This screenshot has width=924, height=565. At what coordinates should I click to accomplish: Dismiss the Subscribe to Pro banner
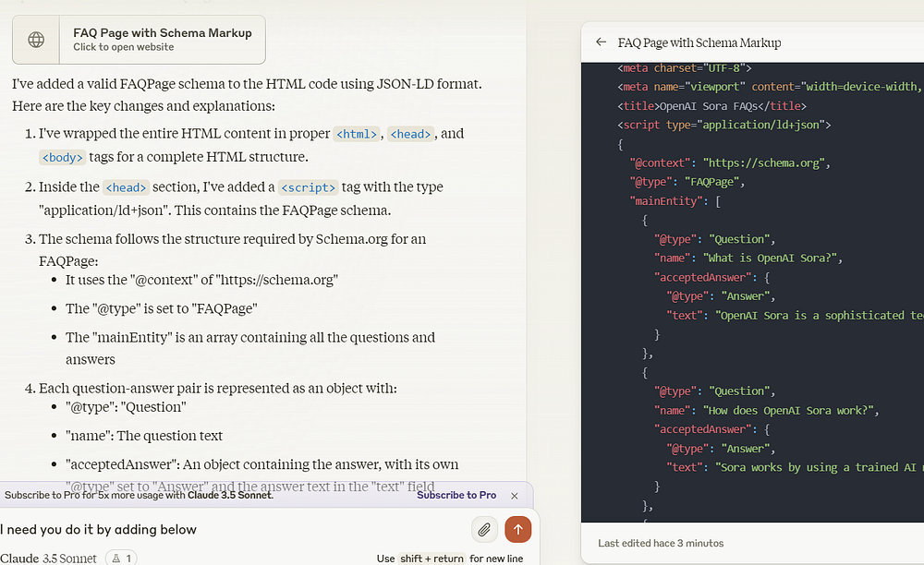pyautogui.click(x=515, y=496)
